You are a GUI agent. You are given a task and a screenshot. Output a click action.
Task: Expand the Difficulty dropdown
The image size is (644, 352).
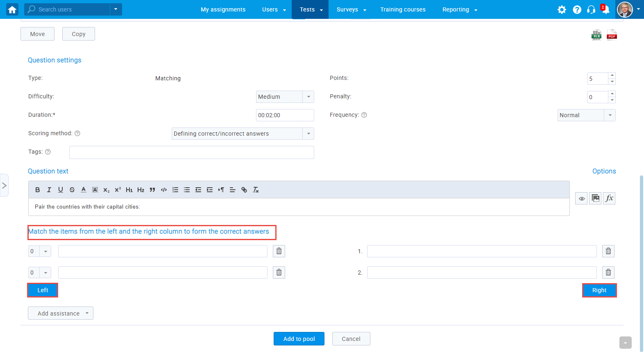[308, 97]
